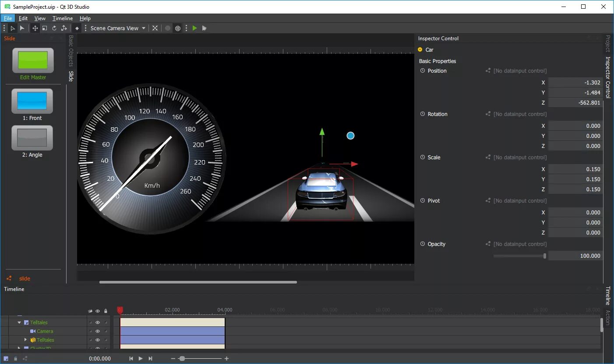The height and width of the screenshot is (364, 614).
Task: Click the lock column icon in the timeline header
Action: (x=106, y=311)
